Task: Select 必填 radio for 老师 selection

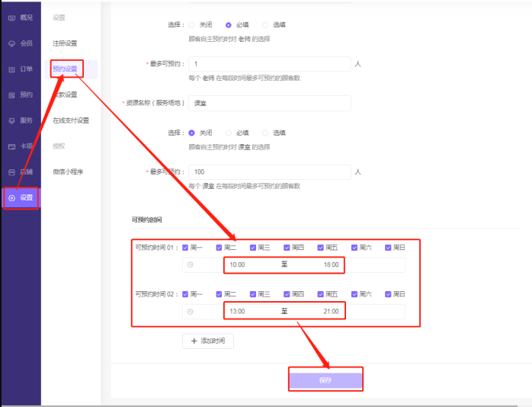Action: (x=229, y=24)
